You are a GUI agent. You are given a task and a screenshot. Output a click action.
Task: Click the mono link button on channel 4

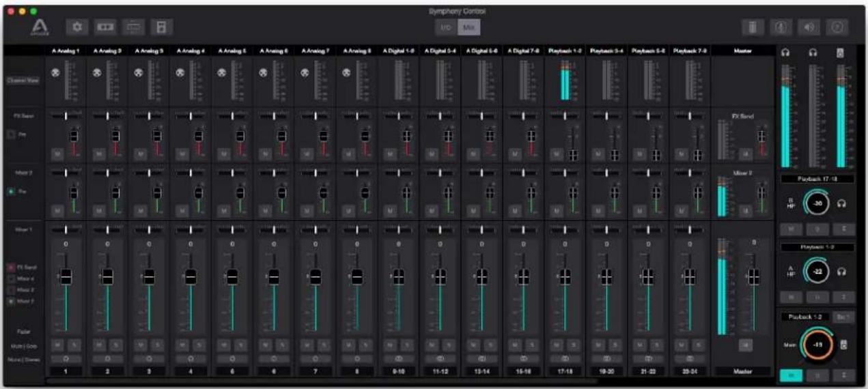coord(191,358)
